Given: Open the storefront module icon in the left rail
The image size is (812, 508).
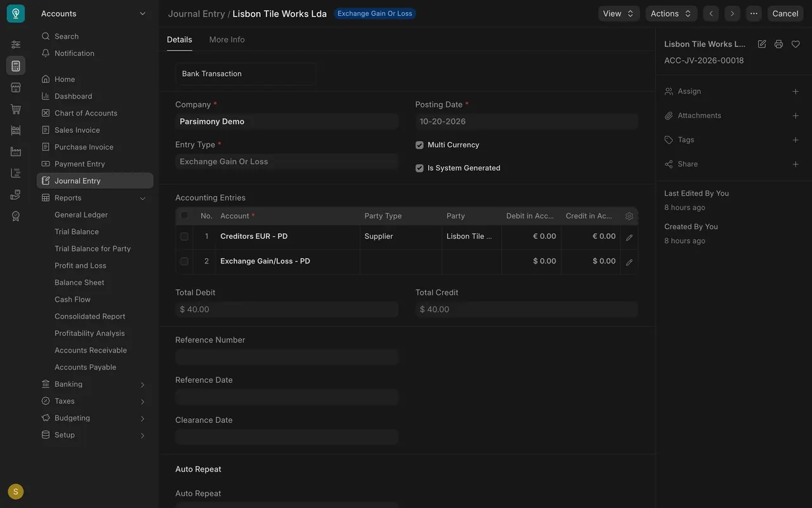Looking at the screenshot, I should pos(16,88).
